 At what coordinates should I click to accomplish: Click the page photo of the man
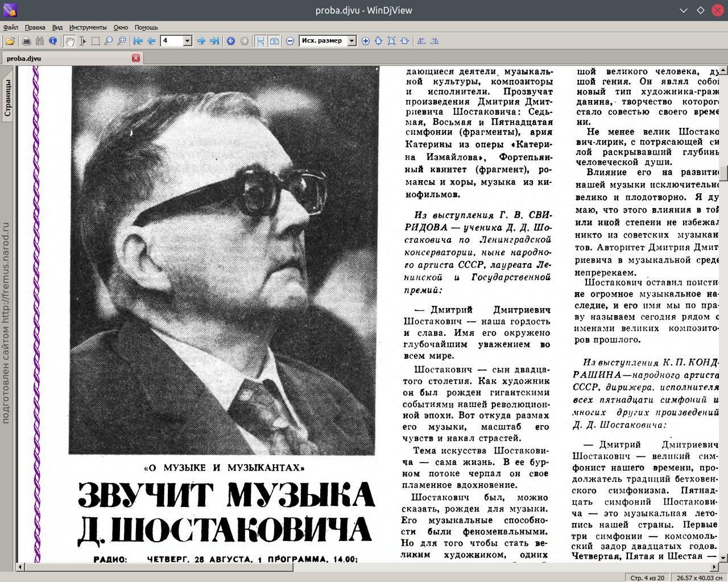pos(223,260)
